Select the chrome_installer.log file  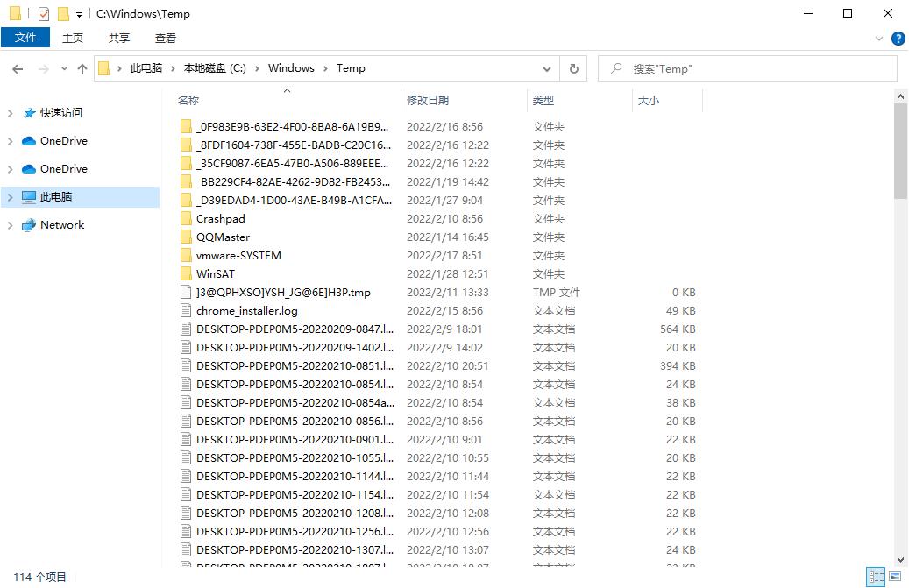[x=246, y=311]
